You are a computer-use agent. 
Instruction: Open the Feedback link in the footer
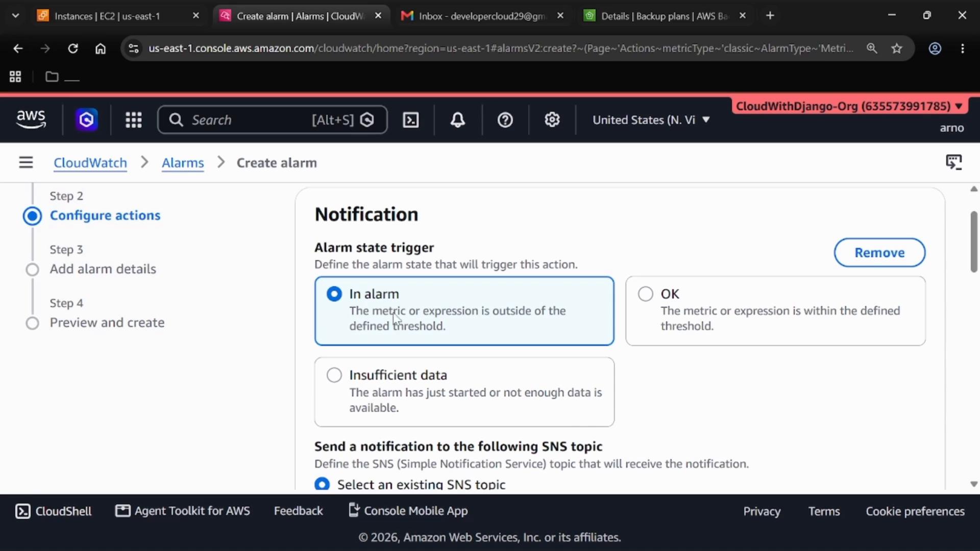[298, 511]
